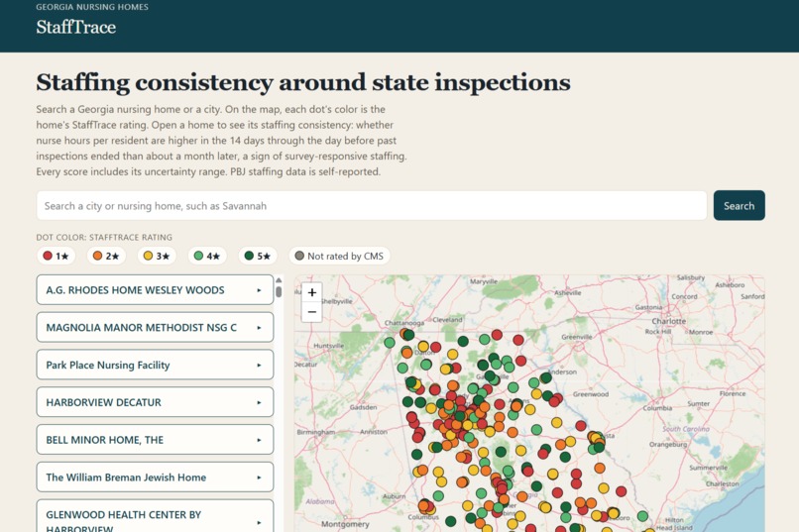Viewport: 799px width, 532px height.
Task: Click the StaffTrace logo title
Action: pyautogui.click(x=76, y=27)
